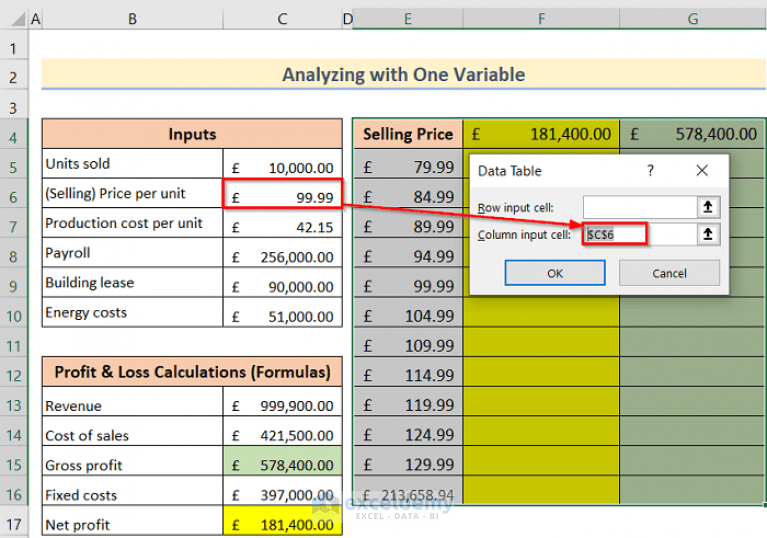The image size is (767, 538).
Task: Select the Units sold value 10,000.00
Action: pyautogui.click(x=283, y=163)
